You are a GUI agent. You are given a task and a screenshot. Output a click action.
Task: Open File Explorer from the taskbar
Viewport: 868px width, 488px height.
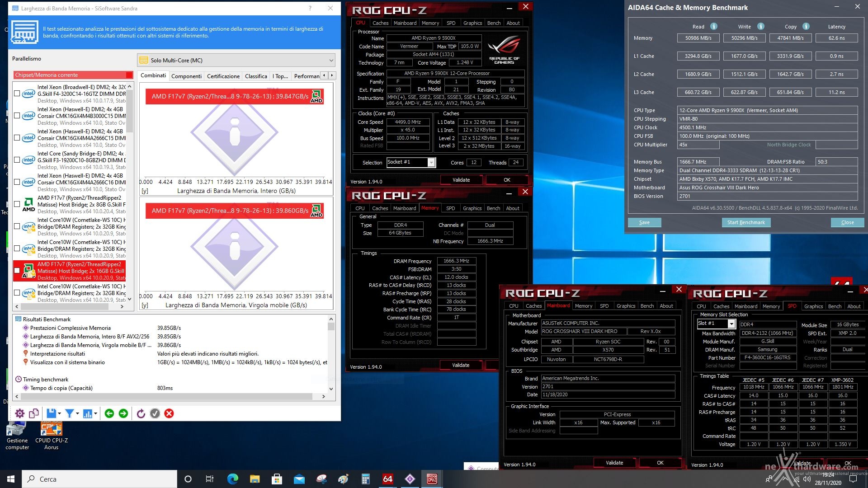click(x=255, y=479)
